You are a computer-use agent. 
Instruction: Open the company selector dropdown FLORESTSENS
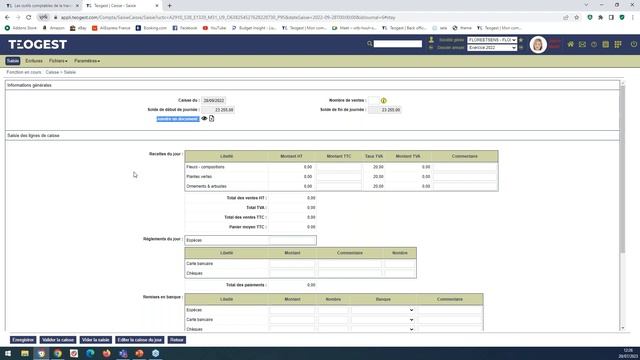click(x=492, y=40)
